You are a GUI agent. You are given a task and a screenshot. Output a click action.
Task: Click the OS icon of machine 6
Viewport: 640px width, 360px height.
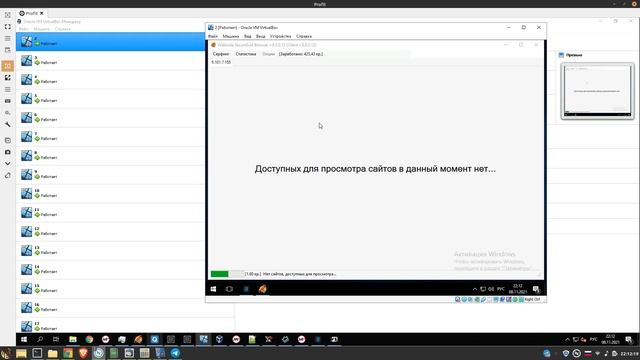(27, 118)
